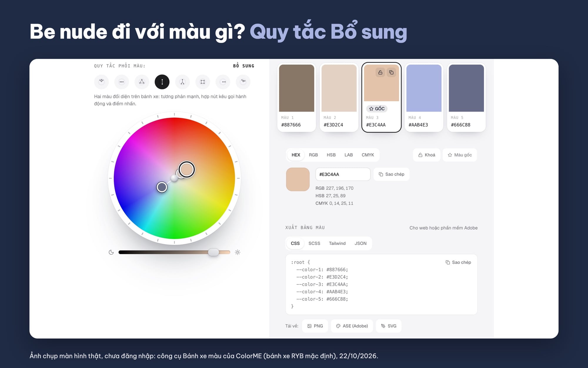Choose the split-complementary Y-shaped rule icon
The height and width of the screenshot is (368, 588).
point(182,82)
